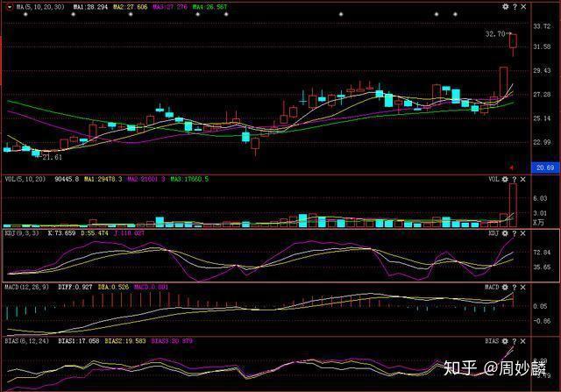Close the MACD indicator panel
561x392 pixels.
point(523,287)
